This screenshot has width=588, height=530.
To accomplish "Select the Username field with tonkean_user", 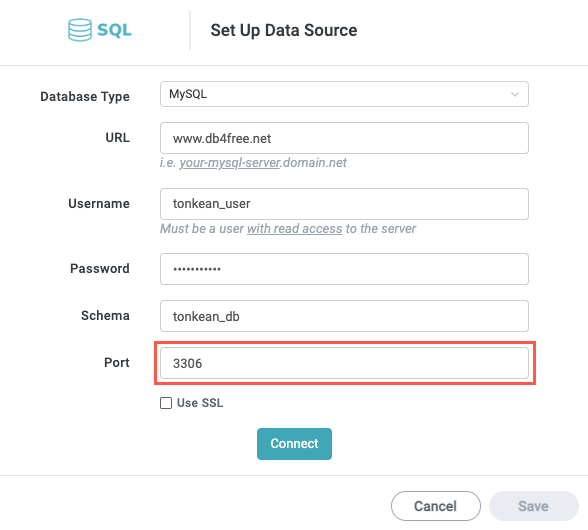I will click(344, 204).
